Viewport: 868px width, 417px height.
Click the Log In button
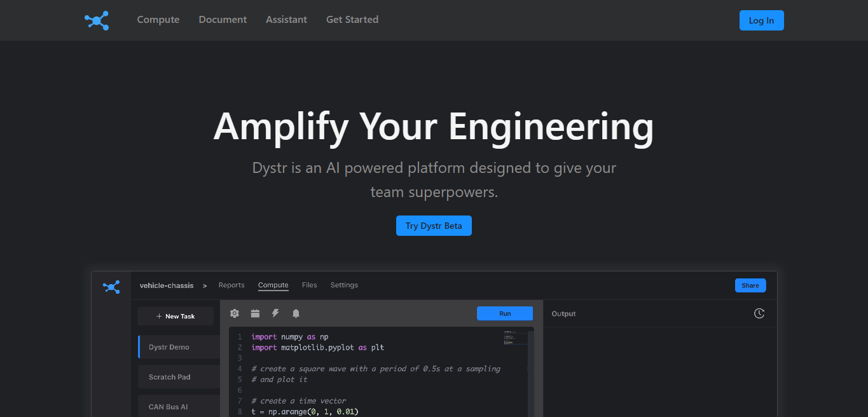pos(761,20)
